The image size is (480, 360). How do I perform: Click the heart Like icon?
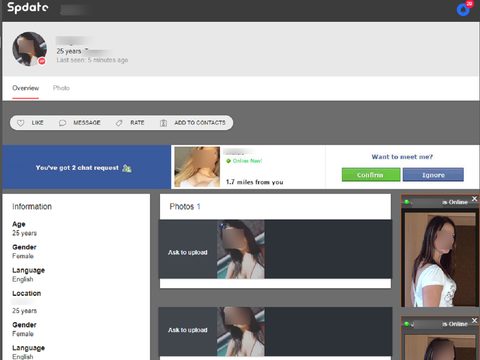coord(20,123)
